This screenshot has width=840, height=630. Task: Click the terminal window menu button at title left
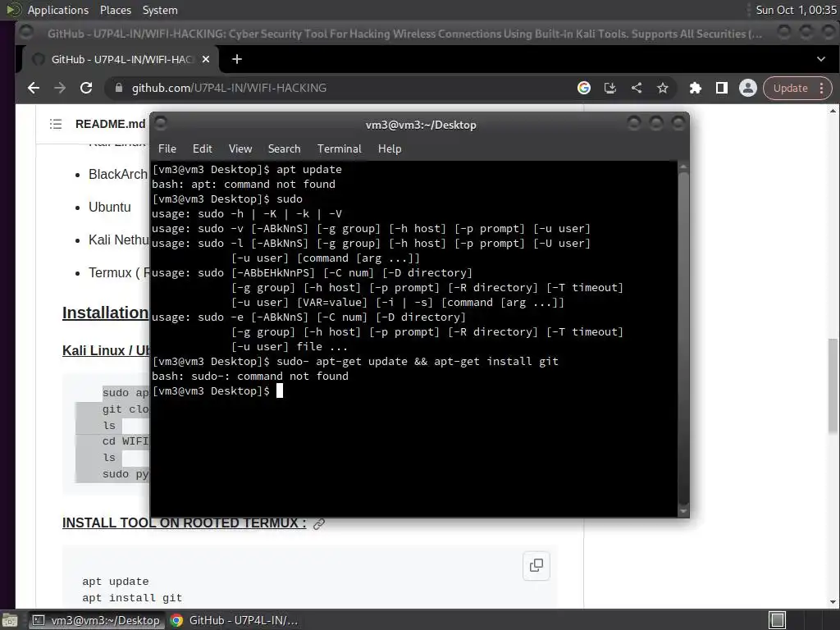pos(161,124)
